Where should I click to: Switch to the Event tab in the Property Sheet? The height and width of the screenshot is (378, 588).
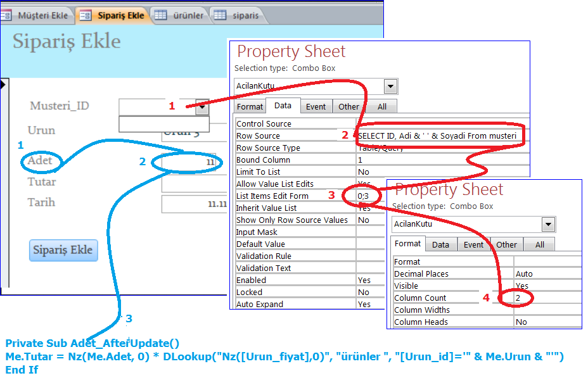316,107
